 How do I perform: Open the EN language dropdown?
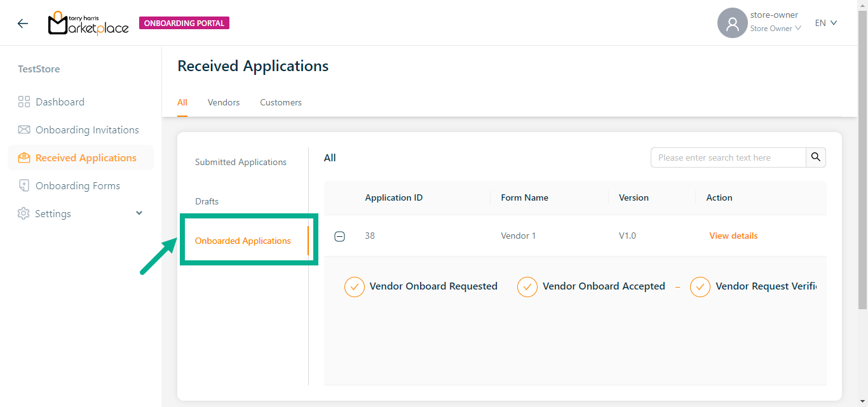826,23
